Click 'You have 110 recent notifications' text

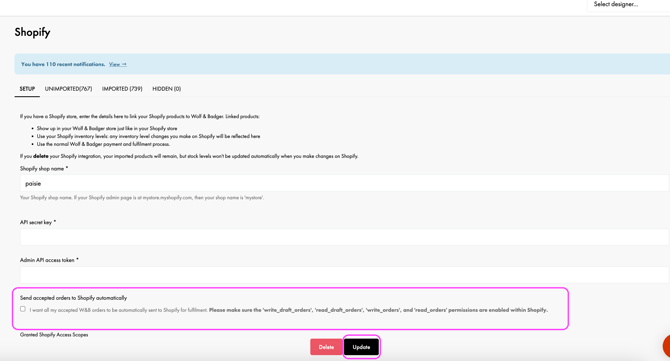pos(63,64)
